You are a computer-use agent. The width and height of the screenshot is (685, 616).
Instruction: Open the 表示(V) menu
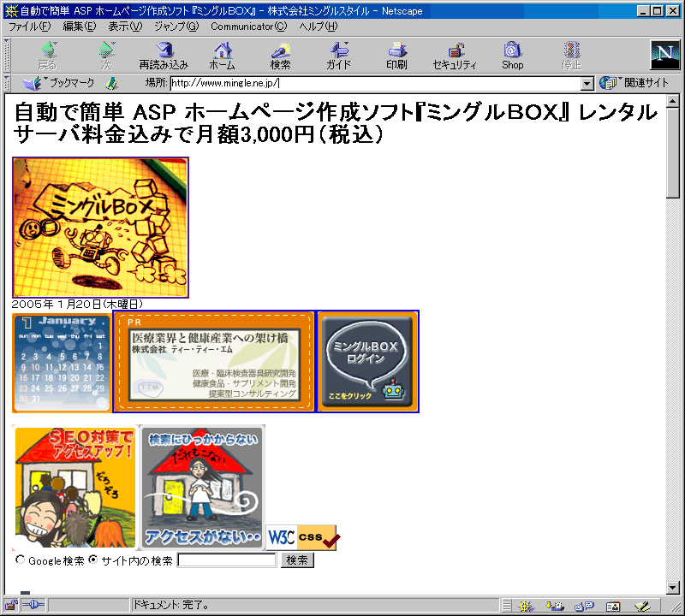coord(125,27)
